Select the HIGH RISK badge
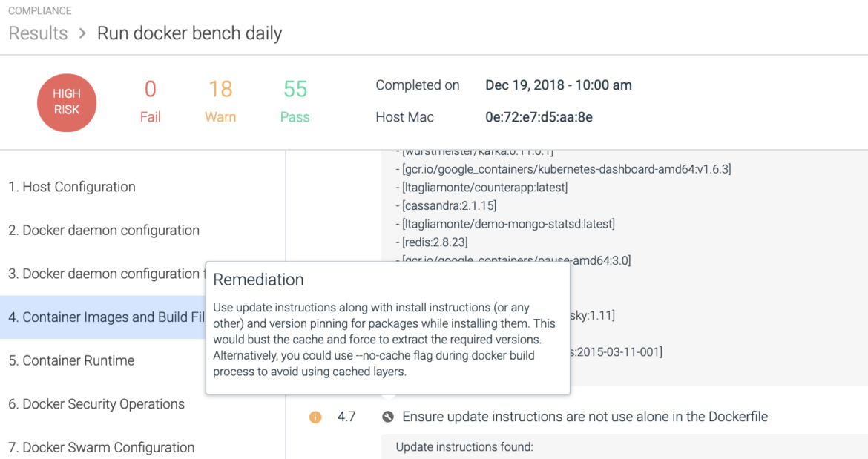The image size is (868, 459). point(67,104)
